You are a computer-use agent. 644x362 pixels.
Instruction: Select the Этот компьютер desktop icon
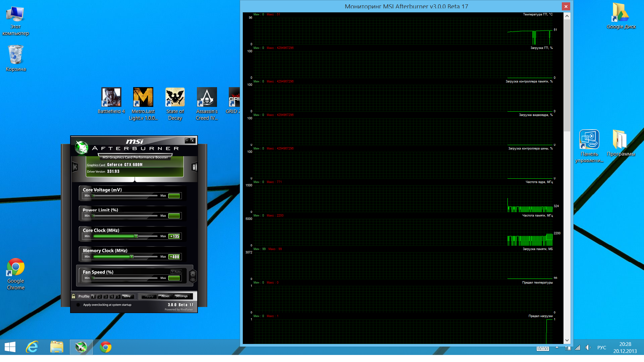(x=15, y=21)
